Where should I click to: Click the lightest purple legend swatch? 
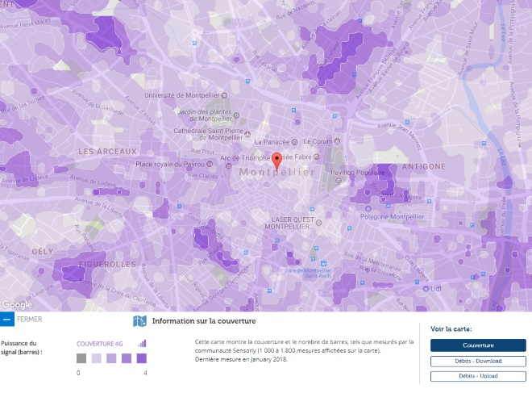pos(97,358)
